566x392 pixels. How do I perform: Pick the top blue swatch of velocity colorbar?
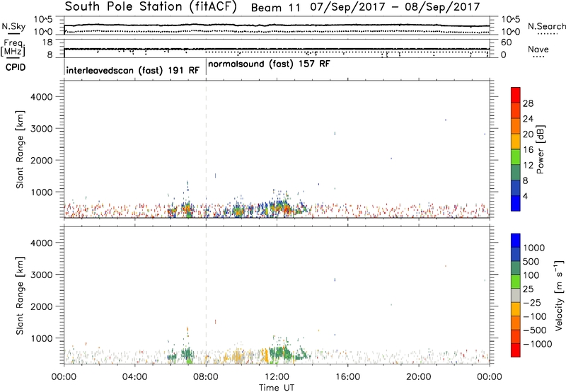[x=516, y=241]
